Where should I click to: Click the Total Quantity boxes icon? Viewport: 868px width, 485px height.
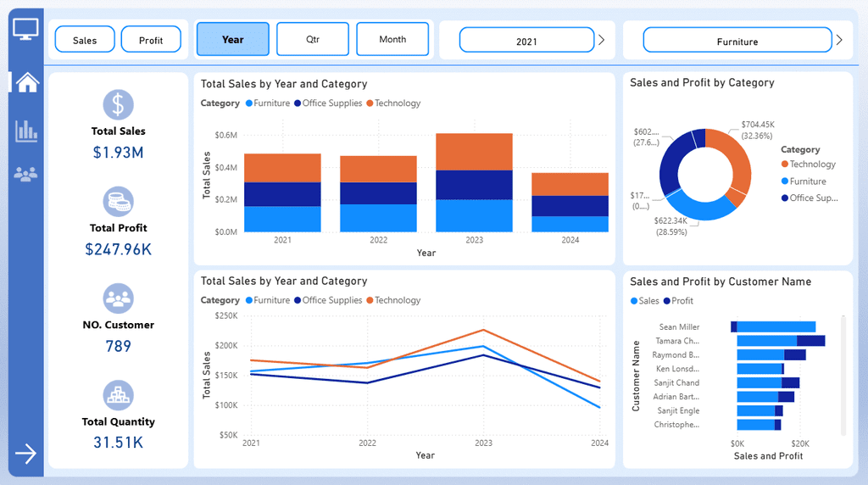click(119, 395)
